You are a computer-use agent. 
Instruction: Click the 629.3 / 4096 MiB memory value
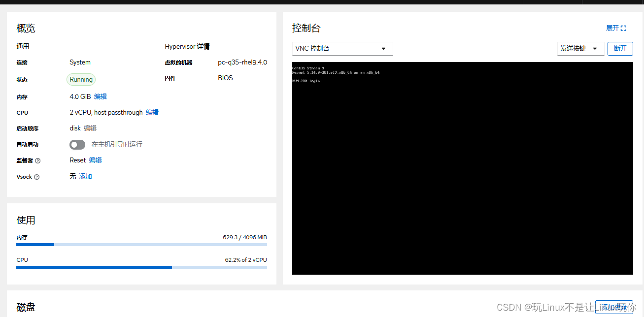point(245,237)
